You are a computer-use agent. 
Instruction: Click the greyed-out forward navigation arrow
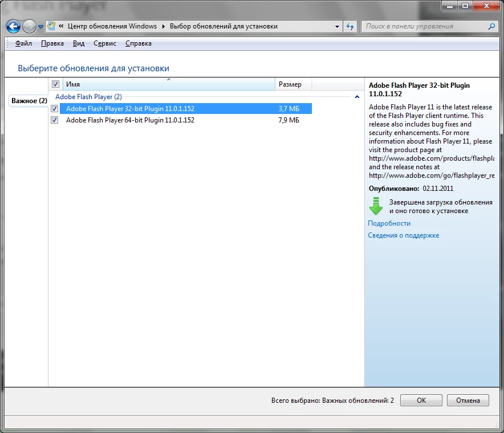tap(29, 26)
